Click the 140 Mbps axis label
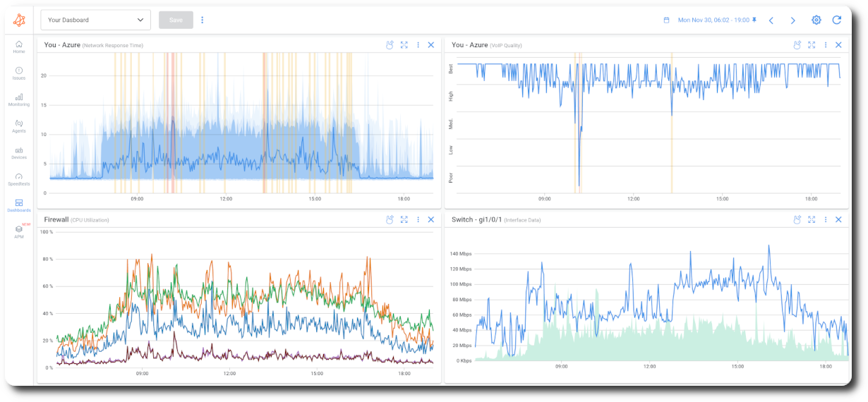This screenshot has height=402, width=868. click(x=460, y=253)
